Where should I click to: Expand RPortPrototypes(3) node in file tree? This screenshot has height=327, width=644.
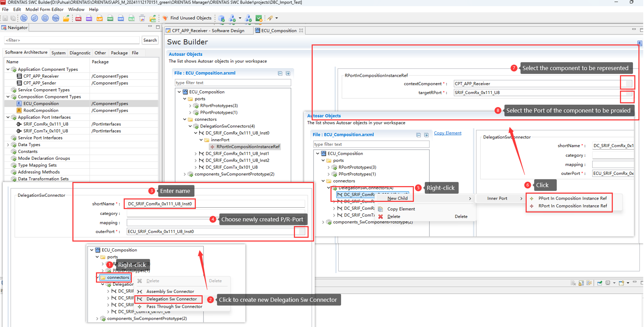click(190, 106)
